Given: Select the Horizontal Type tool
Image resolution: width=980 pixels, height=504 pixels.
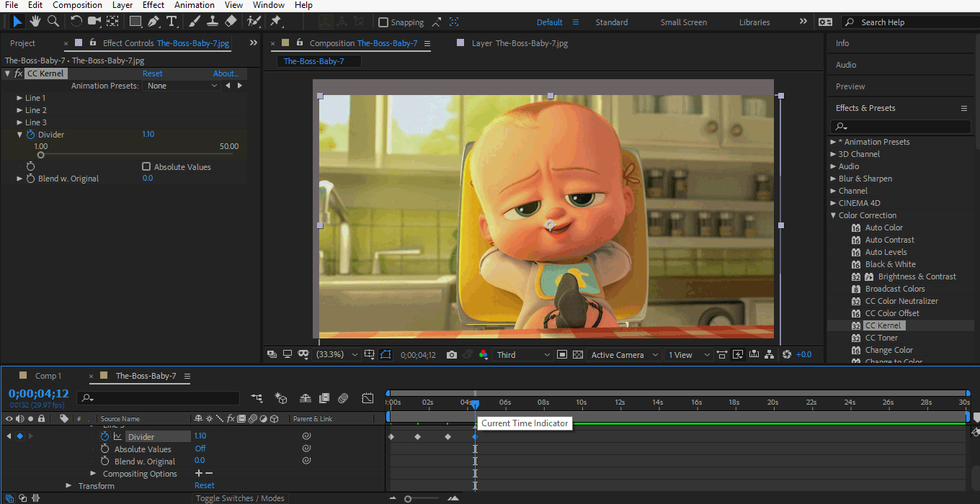Looking at the screenshot, I should coord(171,22).
